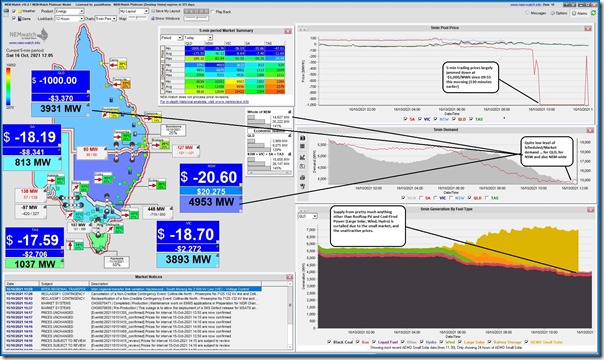The width and height of the screenshot is (604, 360).
Task: Select the first Market Notices row
Action: point(133,289)
